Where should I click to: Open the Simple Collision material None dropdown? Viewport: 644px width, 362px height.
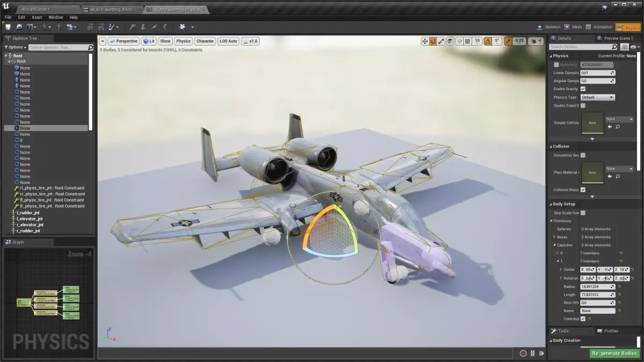620,119
